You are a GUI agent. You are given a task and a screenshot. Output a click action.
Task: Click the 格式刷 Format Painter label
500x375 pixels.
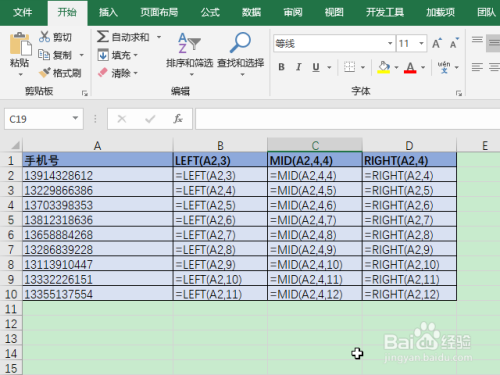point(67,73)
